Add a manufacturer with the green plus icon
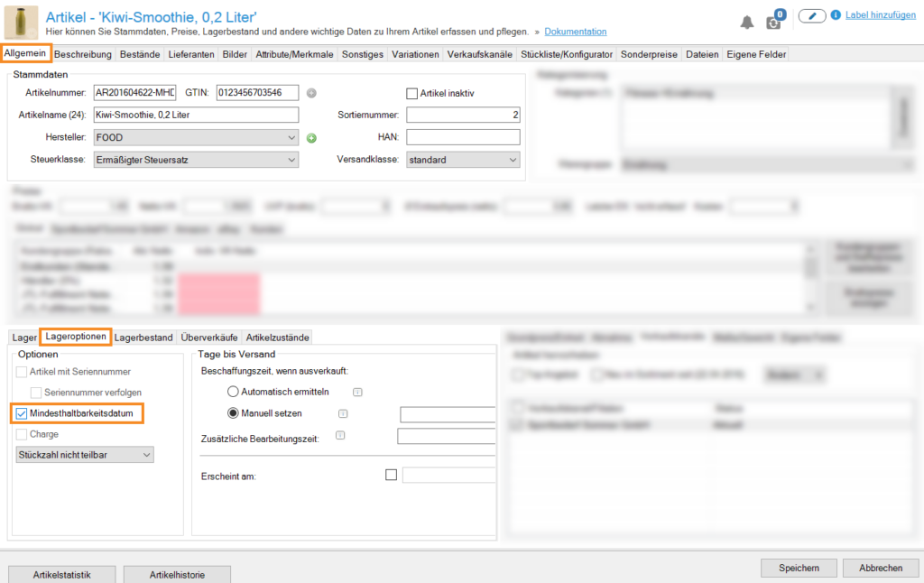This screenshot has height=583, width=924. 311,138
